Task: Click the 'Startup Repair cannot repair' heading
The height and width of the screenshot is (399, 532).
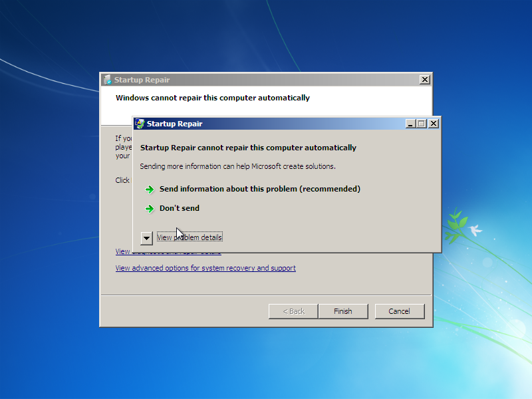Action: coord(248,148)
